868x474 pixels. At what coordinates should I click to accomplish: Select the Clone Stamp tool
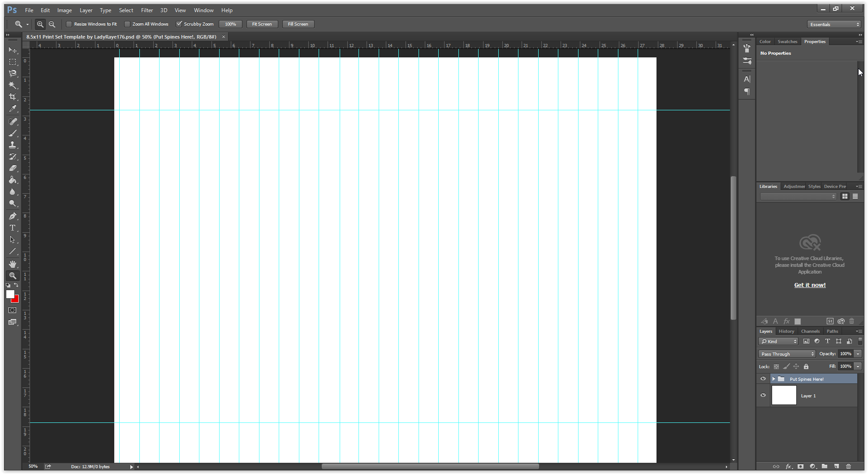(x=13, y=145)
